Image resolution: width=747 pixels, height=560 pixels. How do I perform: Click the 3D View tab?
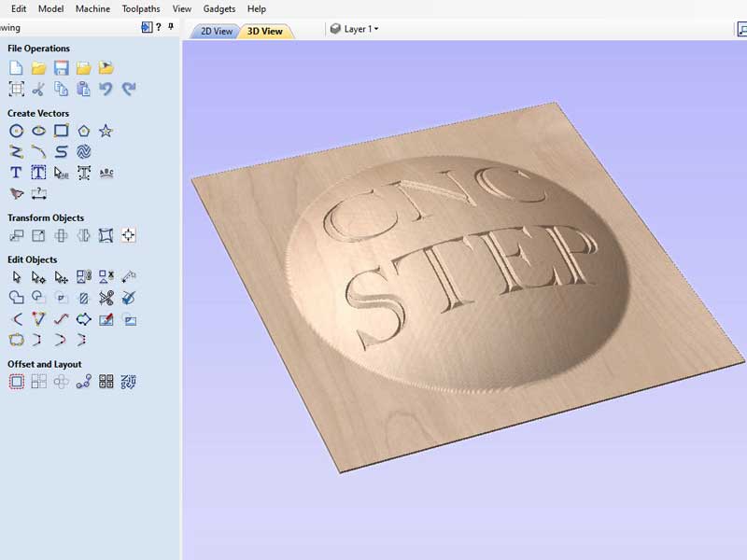[x=265, y=31]
